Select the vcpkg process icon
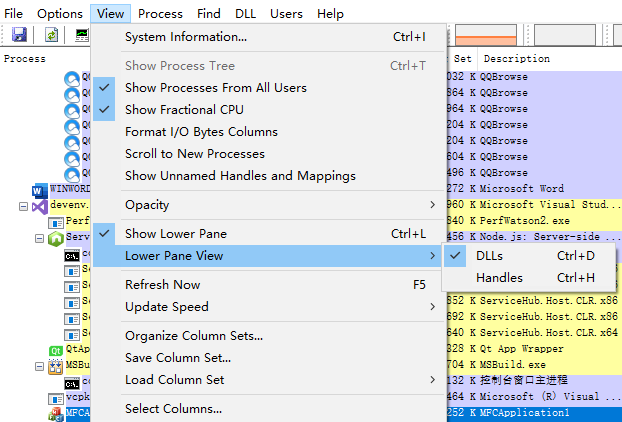622x422 pixels. click(56, 399)
